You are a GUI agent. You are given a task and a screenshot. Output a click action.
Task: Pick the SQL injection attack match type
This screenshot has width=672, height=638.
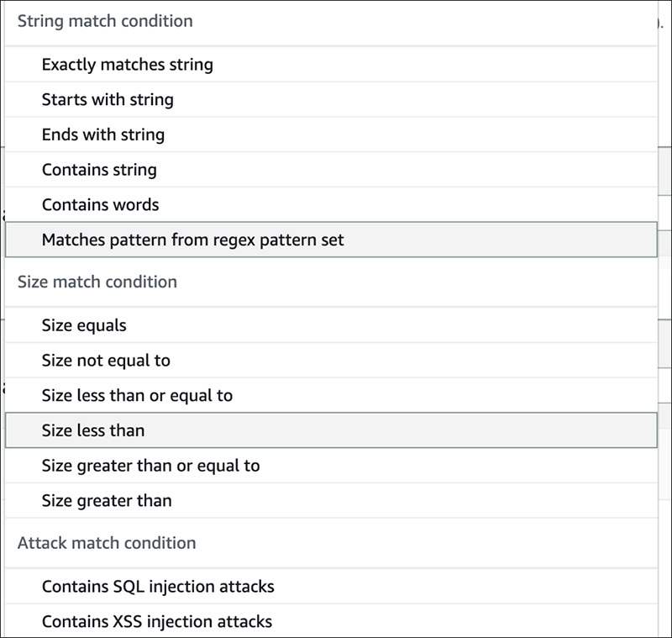(158, 587)
